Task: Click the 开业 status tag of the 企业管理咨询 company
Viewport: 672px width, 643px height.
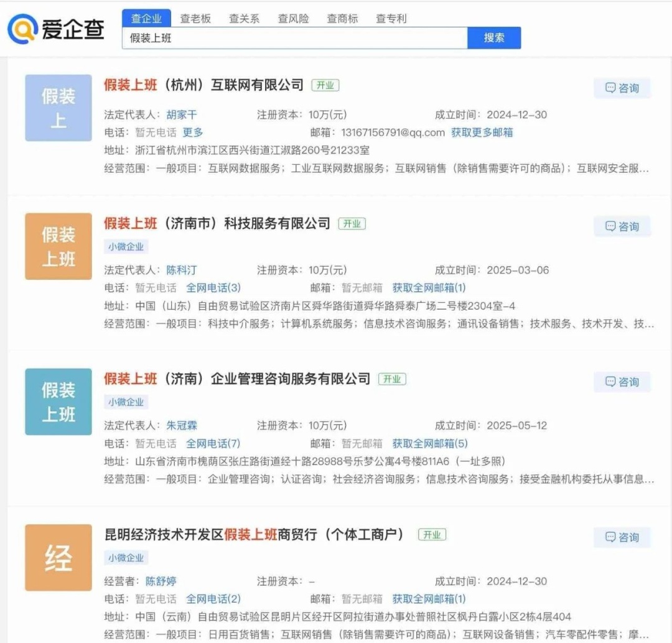Action: coord(392,379)
